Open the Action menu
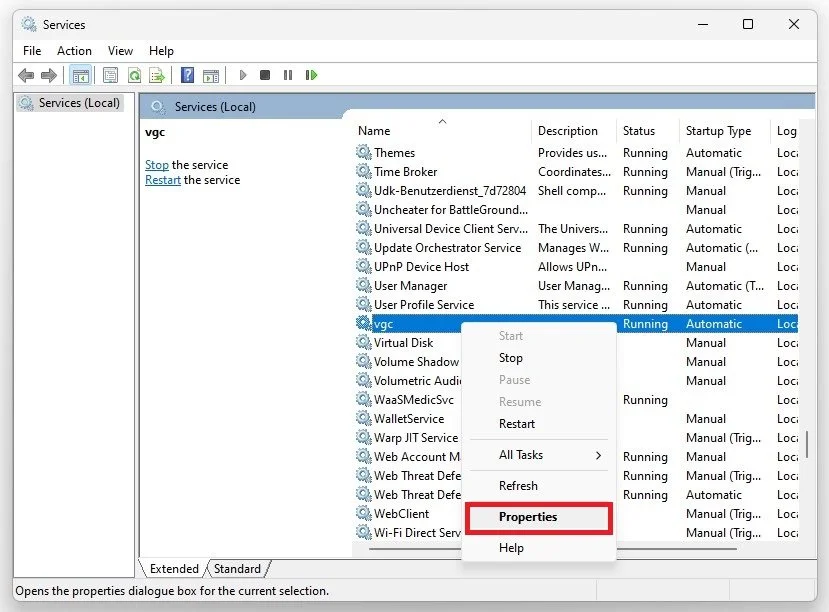The image size is (829, 612). [x=74, y=51]
